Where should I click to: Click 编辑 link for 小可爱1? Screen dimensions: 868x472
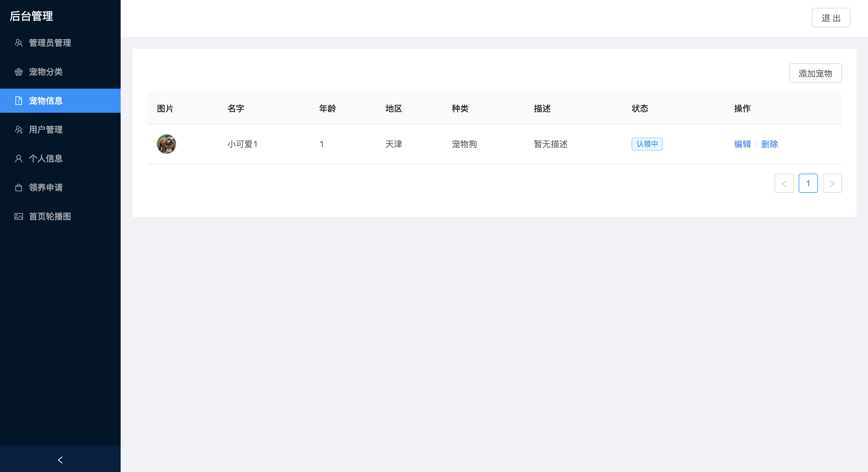tap(742, 144)
